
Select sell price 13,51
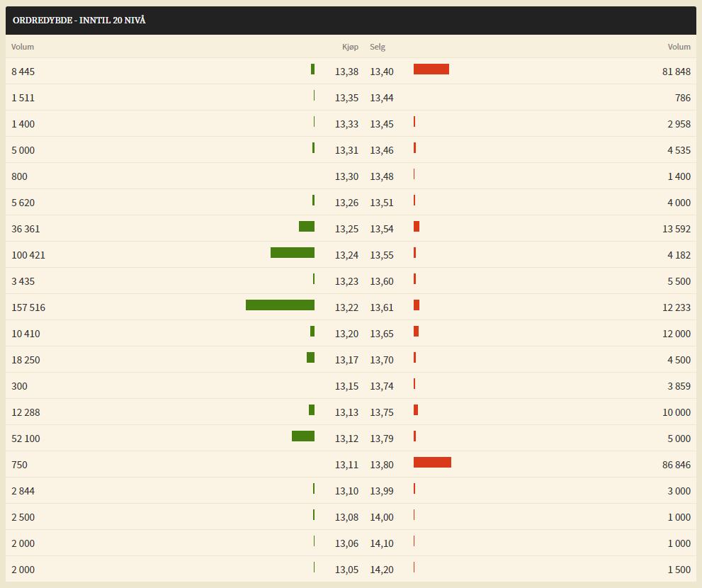coord(381,203)
